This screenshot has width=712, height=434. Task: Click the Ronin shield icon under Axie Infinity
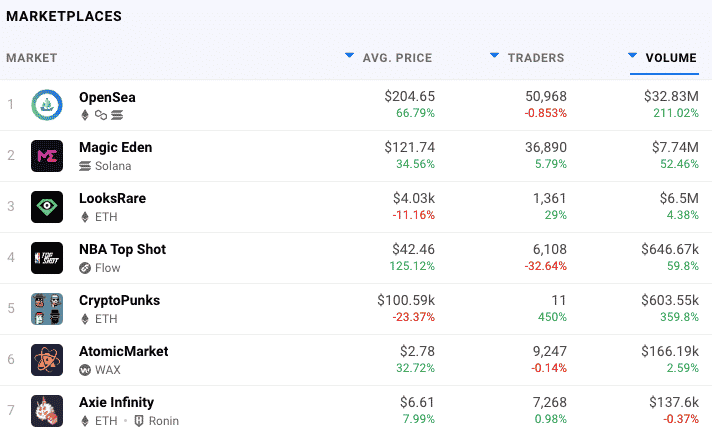pyautogui.click(x=139, y=421)
